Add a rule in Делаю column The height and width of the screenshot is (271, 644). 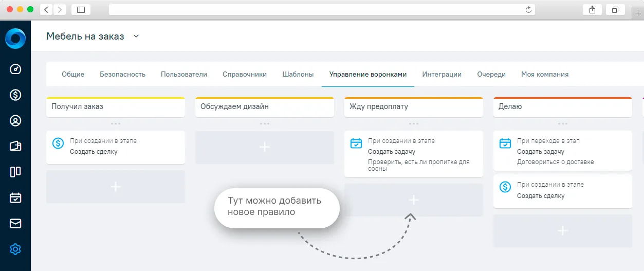563,231
